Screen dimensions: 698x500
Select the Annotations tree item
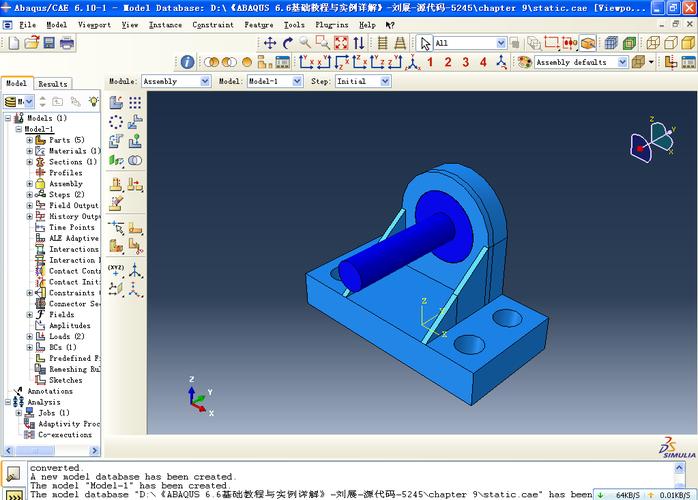44,391
